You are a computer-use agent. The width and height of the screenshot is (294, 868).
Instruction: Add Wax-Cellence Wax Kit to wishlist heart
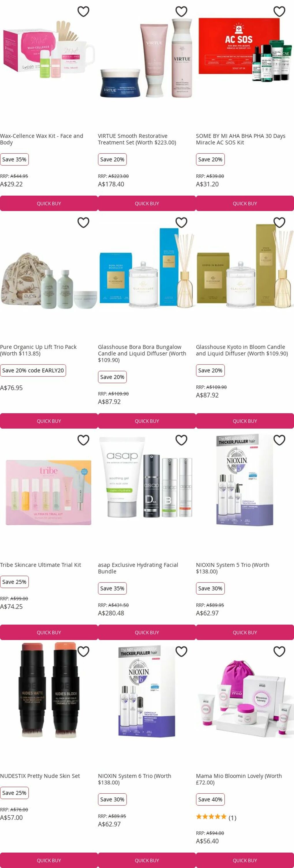83,12
